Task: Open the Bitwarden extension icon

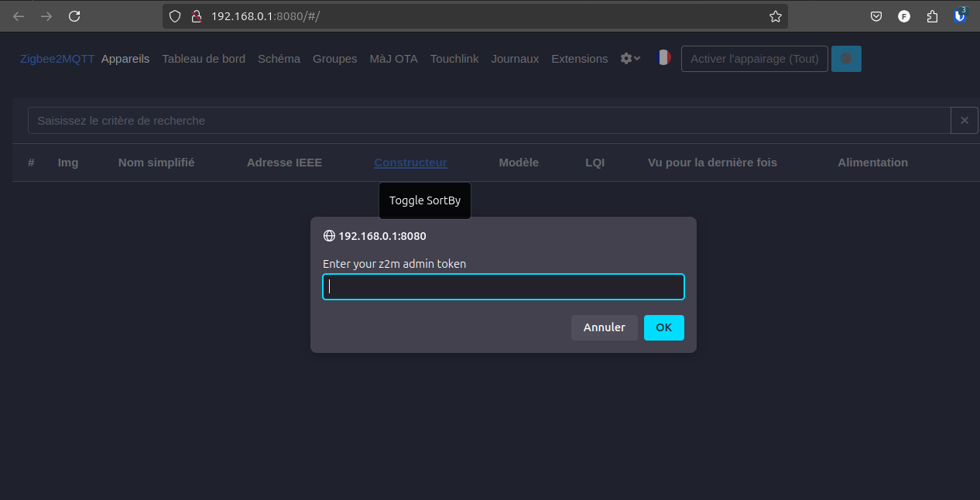Action: (961, 15)
